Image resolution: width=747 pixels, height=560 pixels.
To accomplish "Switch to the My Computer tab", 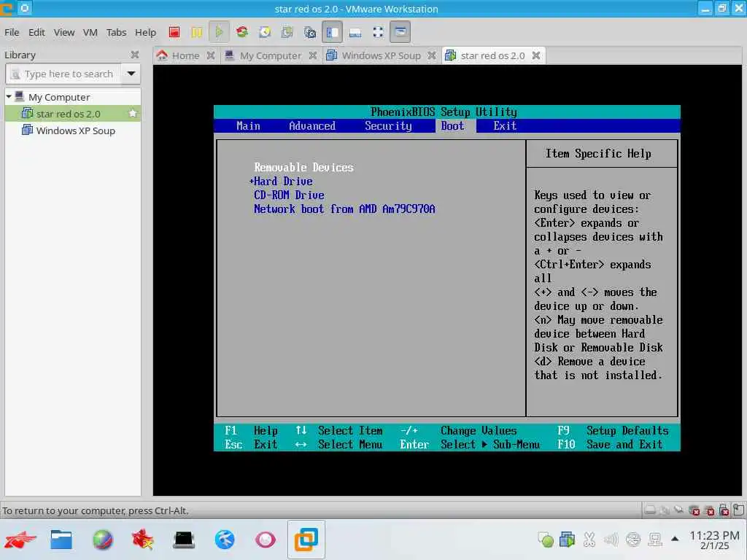I will 270,55.
